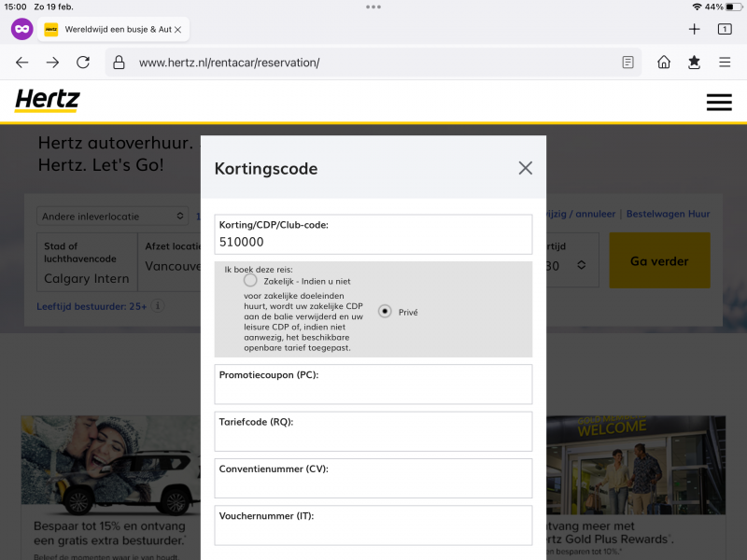Show the tab overview counter
The image size is (747, 560).
pos(725,29)
